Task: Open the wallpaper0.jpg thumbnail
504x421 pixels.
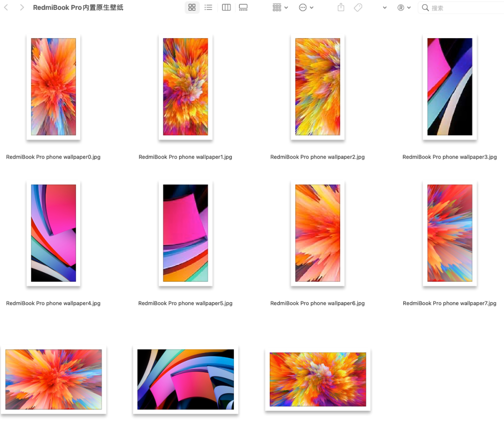Action: click(53, 87)
